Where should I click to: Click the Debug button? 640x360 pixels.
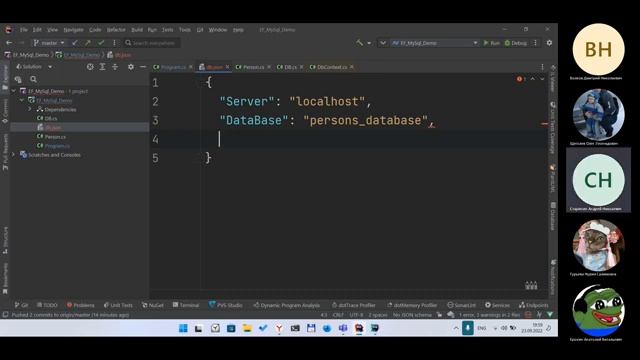(516, 43)
